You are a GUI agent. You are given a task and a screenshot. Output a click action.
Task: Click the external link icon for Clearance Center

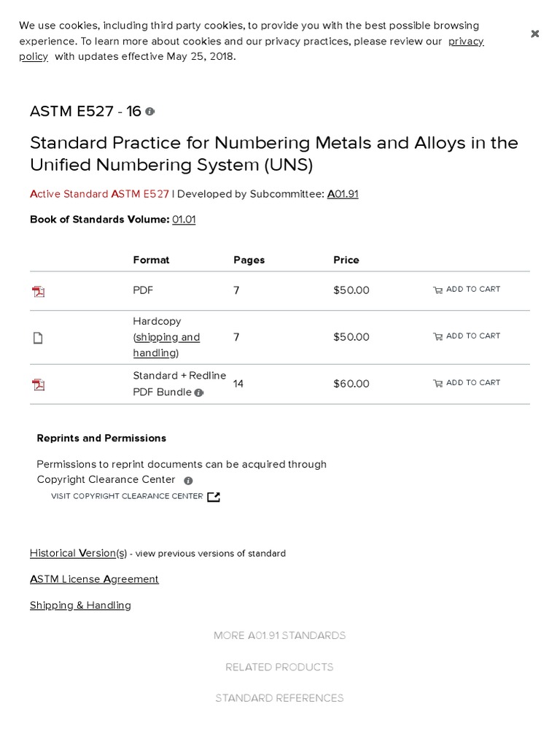(213, 497)
